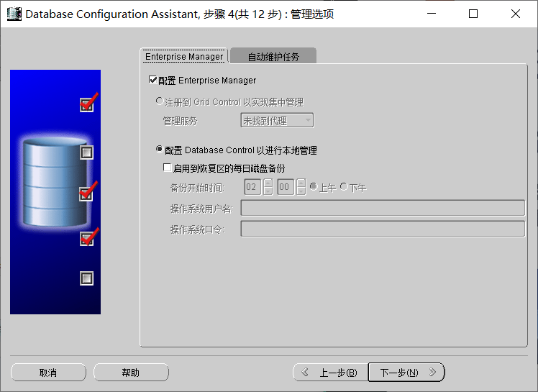Close the Database Configuration Assistant window

pyautogui.click(x=516, y=14)
